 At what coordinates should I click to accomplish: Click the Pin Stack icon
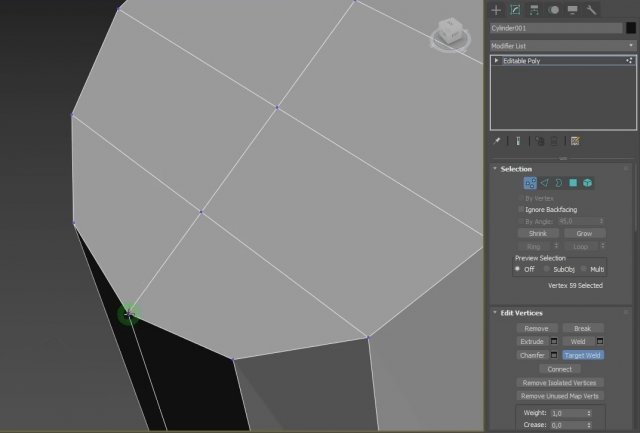tap(497, 141)
